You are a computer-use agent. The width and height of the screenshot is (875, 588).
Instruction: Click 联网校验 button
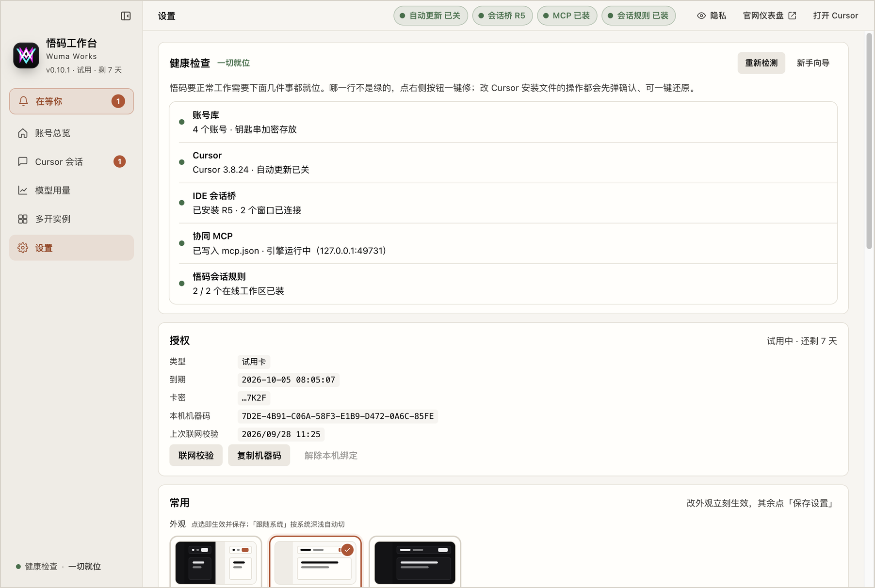click(x=196, y=455)
